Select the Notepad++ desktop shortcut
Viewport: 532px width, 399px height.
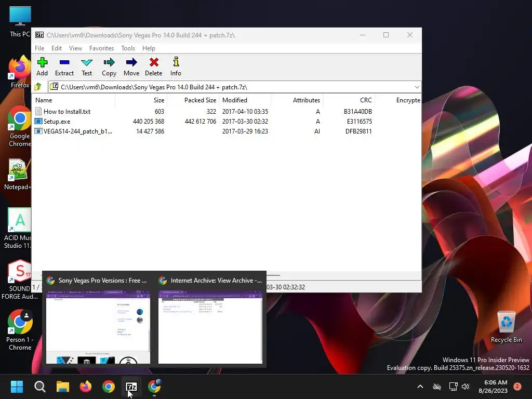[x=18, y=175]
